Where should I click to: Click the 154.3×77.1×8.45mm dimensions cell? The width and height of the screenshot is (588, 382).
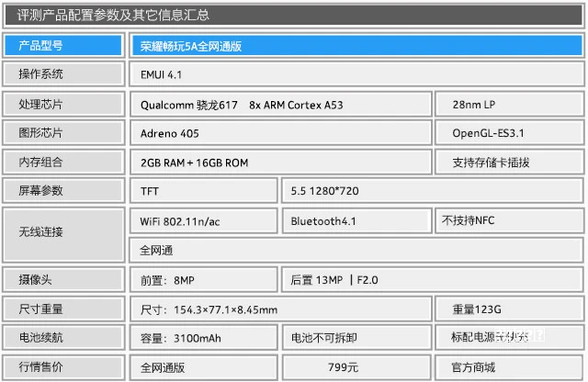[281, 309]
